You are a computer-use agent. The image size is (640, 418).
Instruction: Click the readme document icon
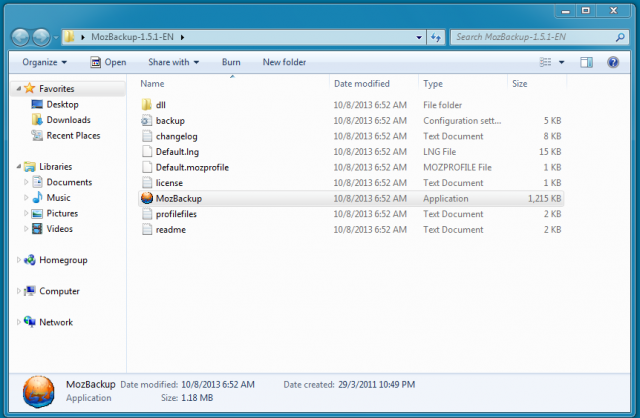tap(147, 229)
